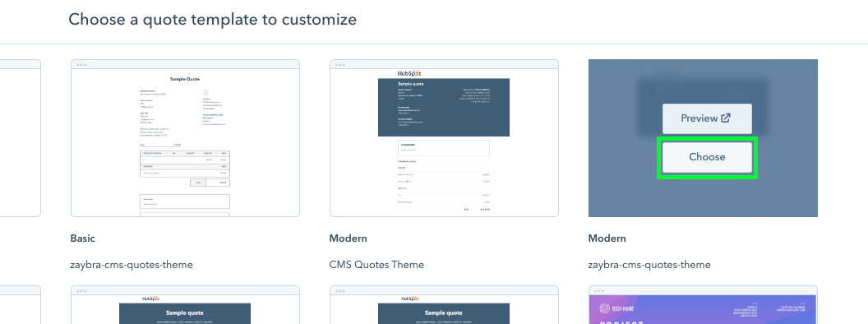This screenshot has height=324, width=868.
Task: Select the Modern CMS Quotes Theme thumbnail
Action: [444, 138]
